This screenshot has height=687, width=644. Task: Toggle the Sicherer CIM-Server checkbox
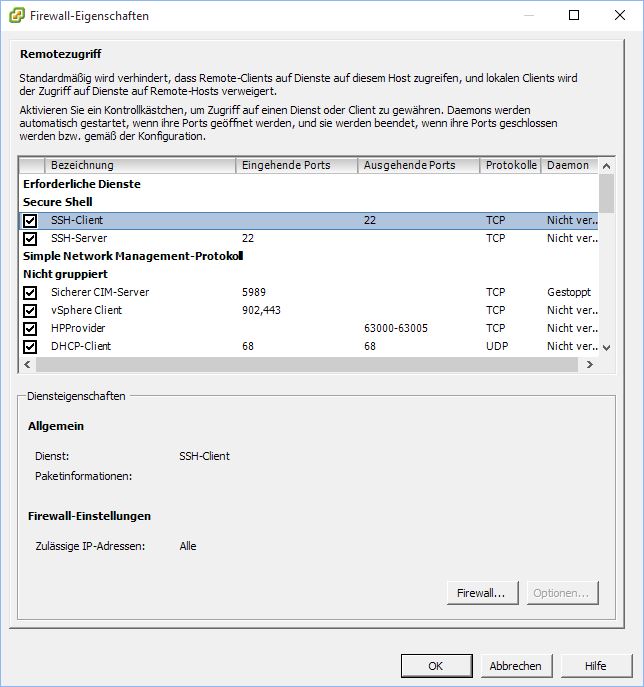coord(30,292)
